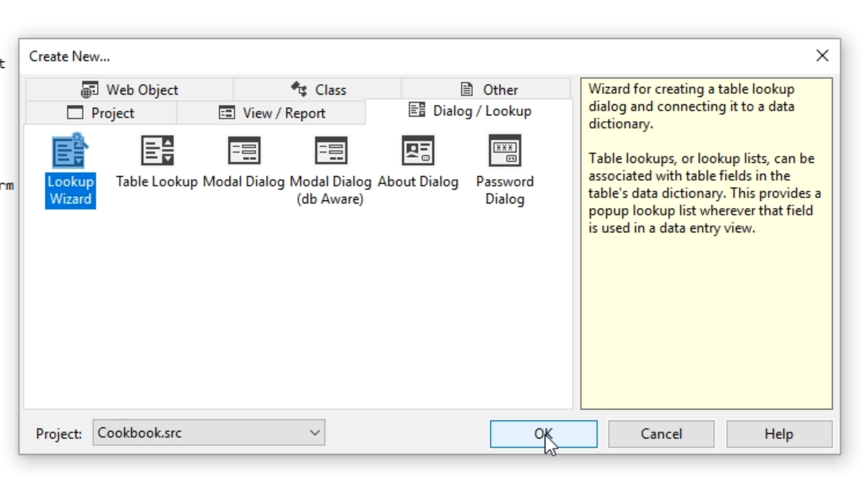Switch to the Web Object tab
The height and width of the screenshot is (488, 868).
click(130, 89)
